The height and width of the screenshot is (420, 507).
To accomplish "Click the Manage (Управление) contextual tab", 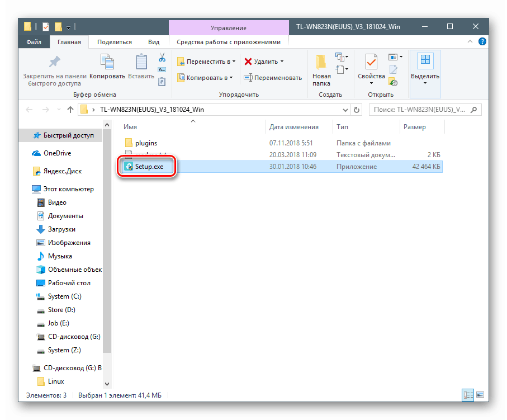I will point(228,28).
